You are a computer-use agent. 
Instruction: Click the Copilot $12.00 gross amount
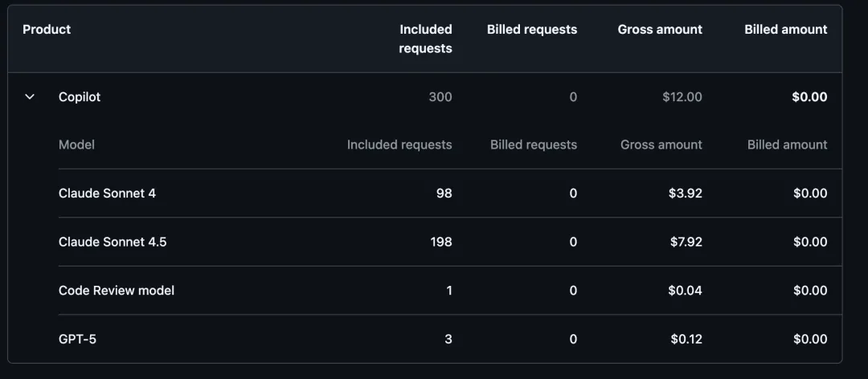(682, 97)
